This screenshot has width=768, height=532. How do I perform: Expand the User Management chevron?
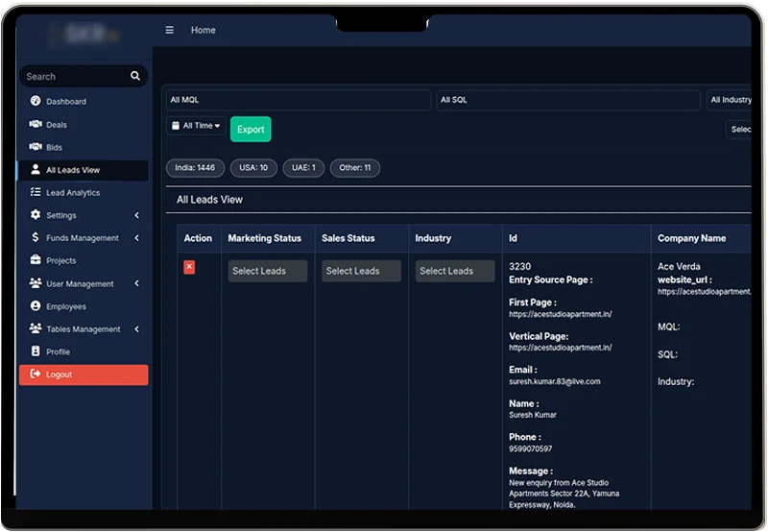pyautogui.click(x=136, y=283)
